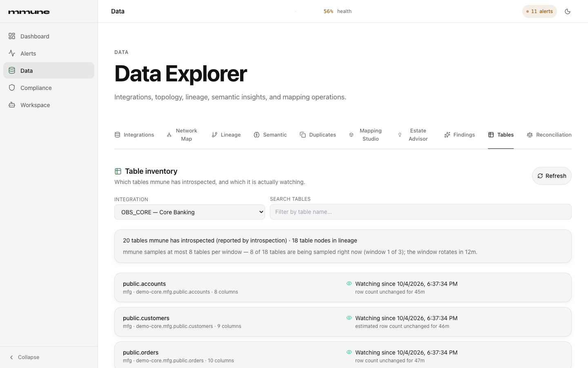This screenshot has height=368, width=588.
Task: Go to the Duplicates tab
Action: (318, 135)
